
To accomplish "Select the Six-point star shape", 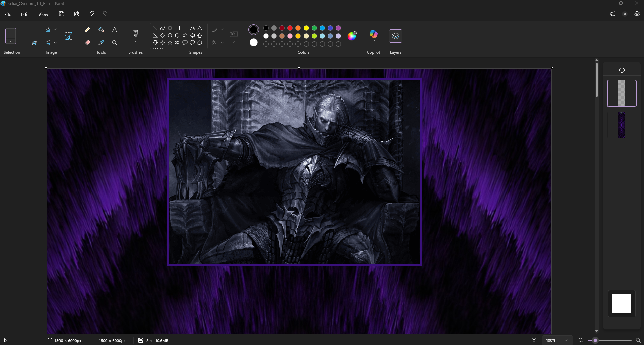I will [177, 43].
